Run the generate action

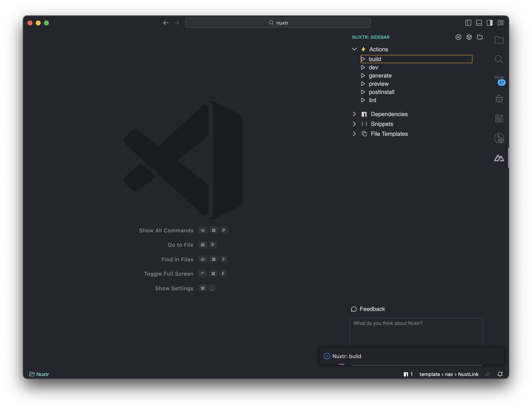380,76
